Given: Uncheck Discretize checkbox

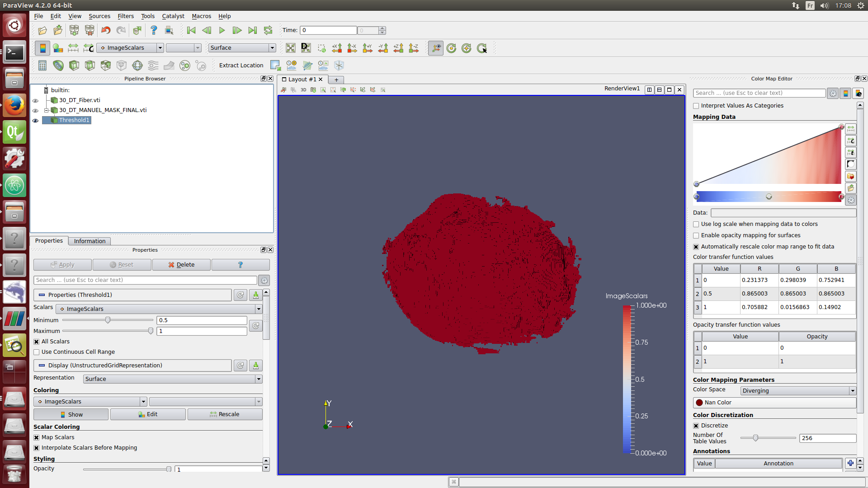Looking at the screenshot, I should click(696, 426).
